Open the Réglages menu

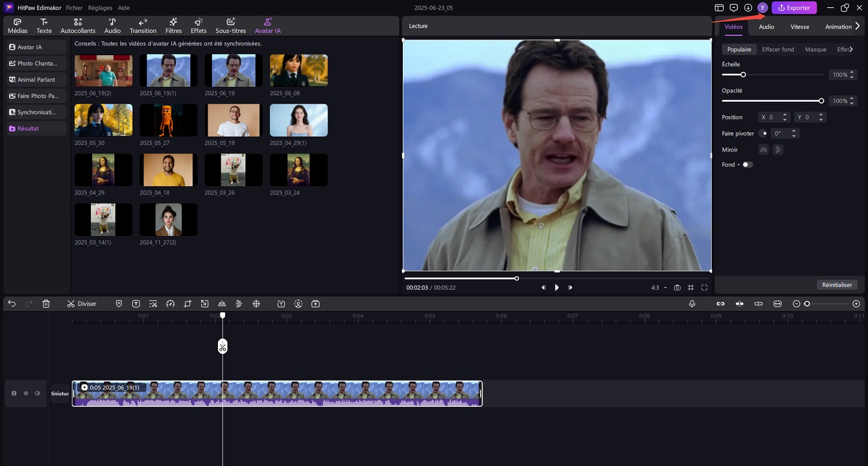99,8
